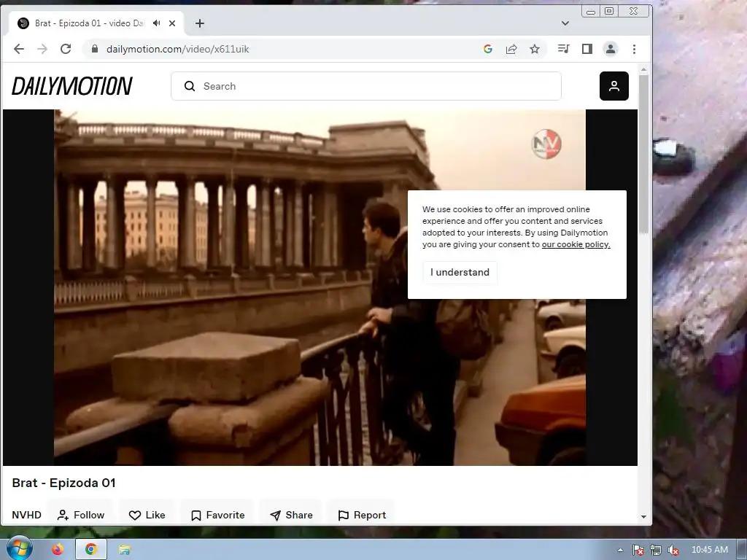Click the Show desktop button
Viewport: 747px width, 560px height.
pos(742,550)
